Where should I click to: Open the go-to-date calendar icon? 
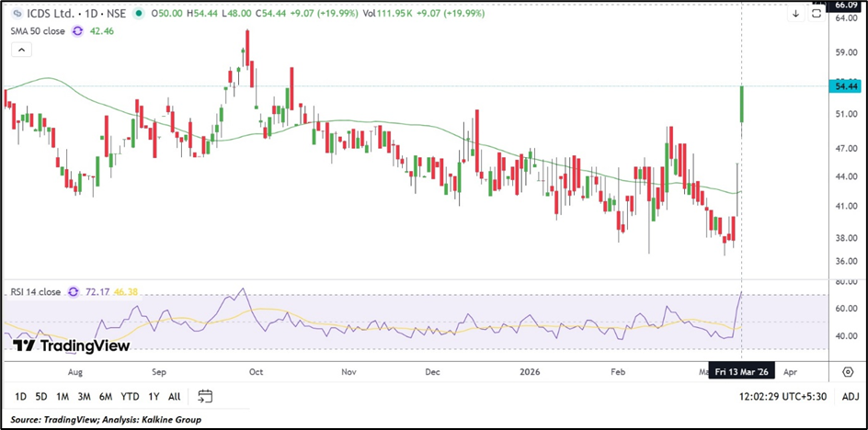tap(205, 396)
